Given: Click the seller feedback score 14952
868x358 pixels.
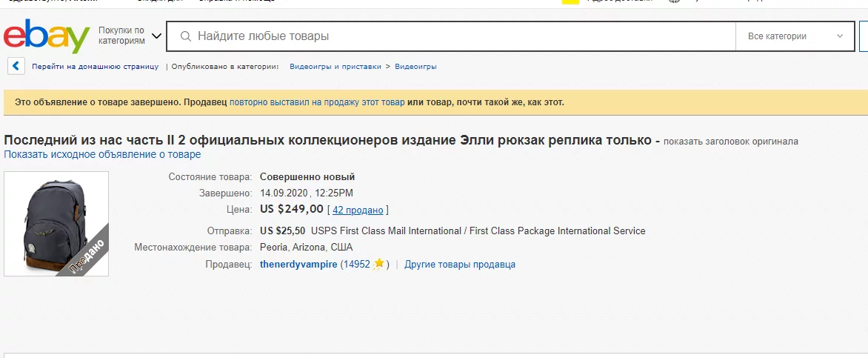Looking at the screenshot, I should coord(356,265).
